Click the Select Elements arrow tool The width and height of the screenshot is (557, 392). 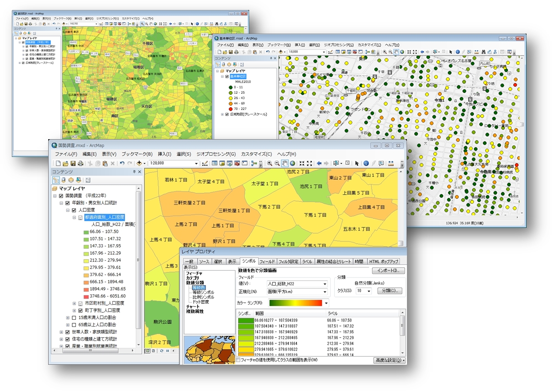(x=357, y=163)
